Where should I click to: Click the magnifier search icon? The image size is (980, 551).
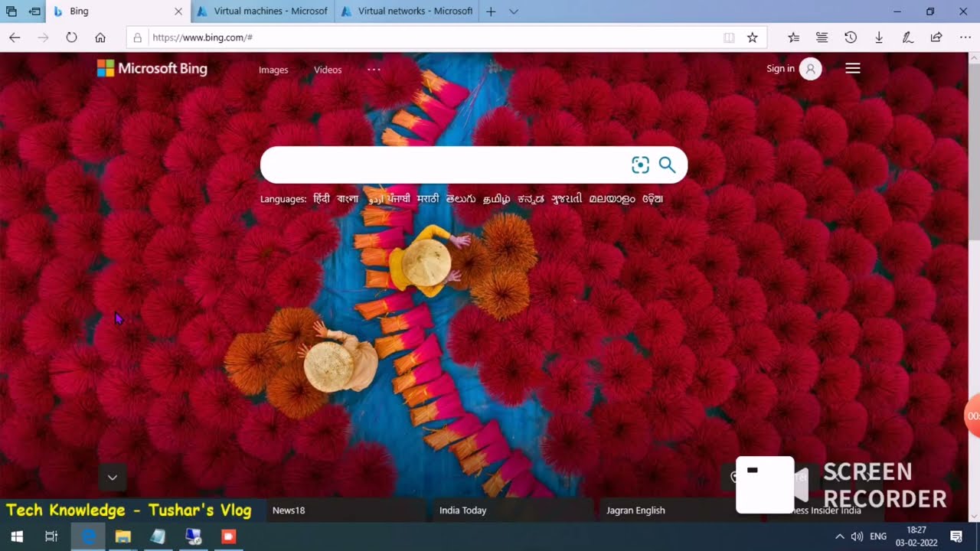pyautogui.click(x=667, y=165)
